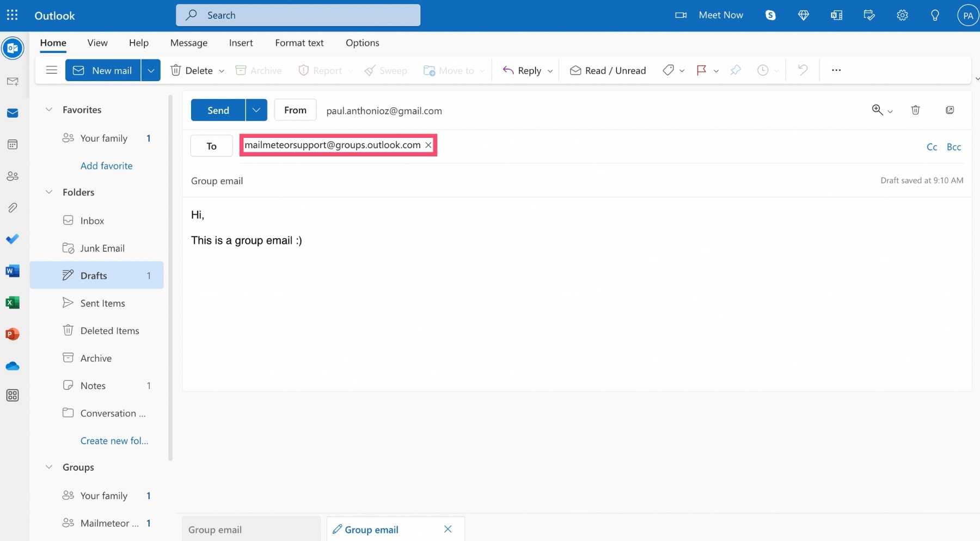Remove the mailmeteorsupport recipient

click(428, 145)
